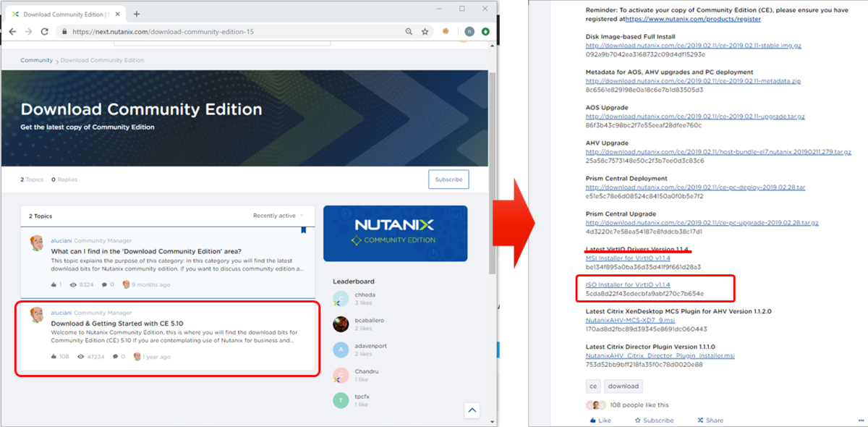Click the browser back arrow
The height and width of the screenshot is (427, 868).
(12, 32)
